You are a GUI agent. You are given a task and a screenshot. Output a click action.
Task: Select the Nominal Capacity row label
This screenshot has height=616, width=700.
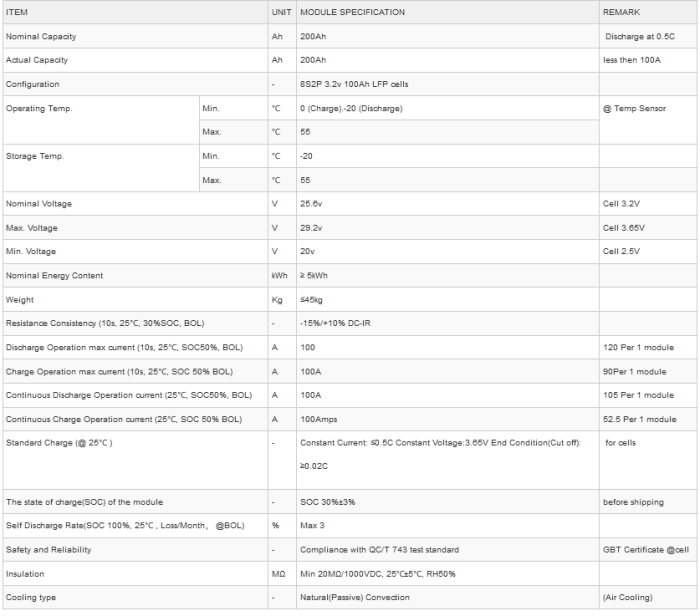tap(41, 36)
